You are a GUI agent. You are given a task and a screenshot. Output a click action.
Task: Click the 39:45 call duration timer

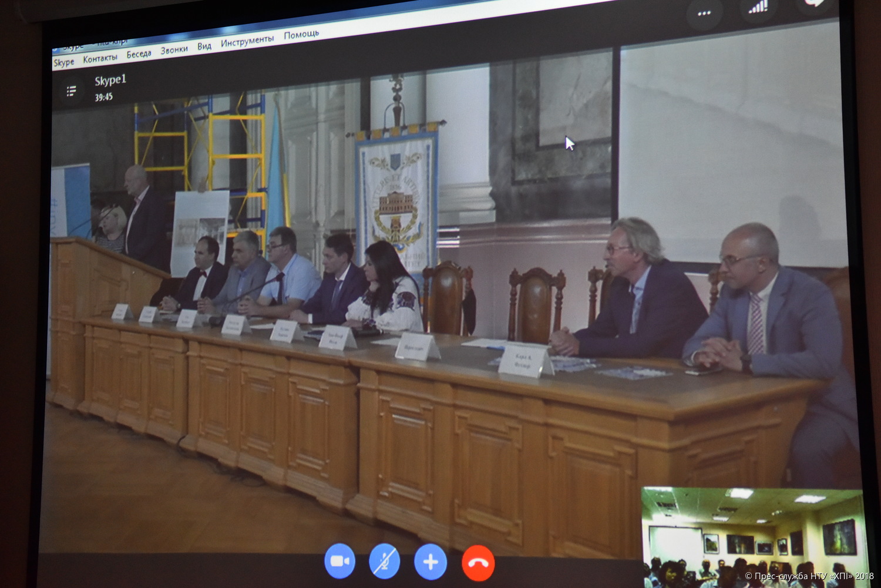tap(104, 97)
